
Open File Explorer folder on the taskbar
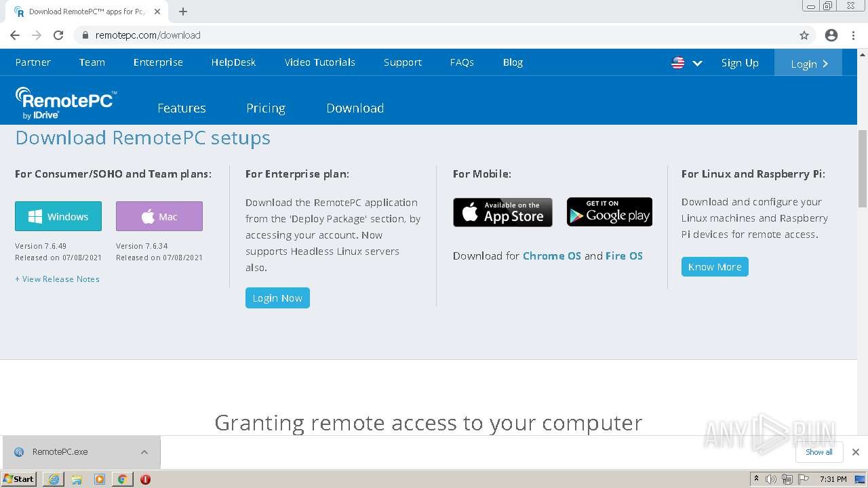pyautogui.click(x=77, y=479)
